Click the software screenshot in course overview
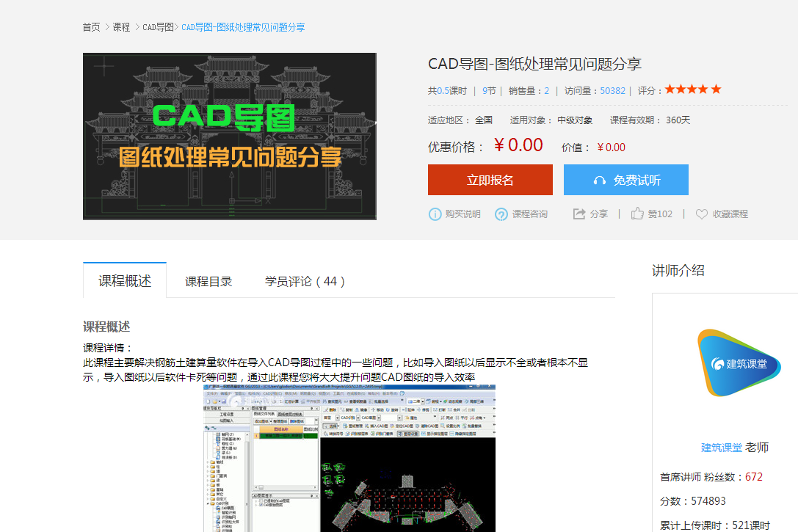The image size is (798, 532). [349, 458]
